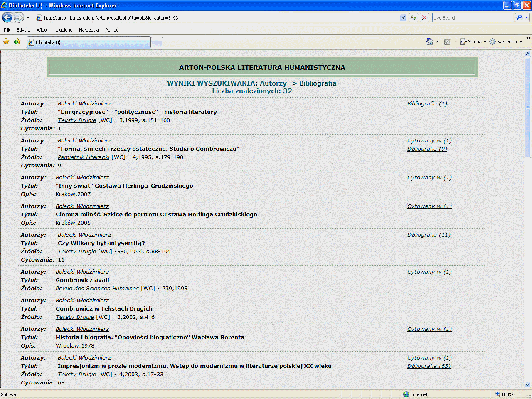Open the Widok menu

(43, 30)
